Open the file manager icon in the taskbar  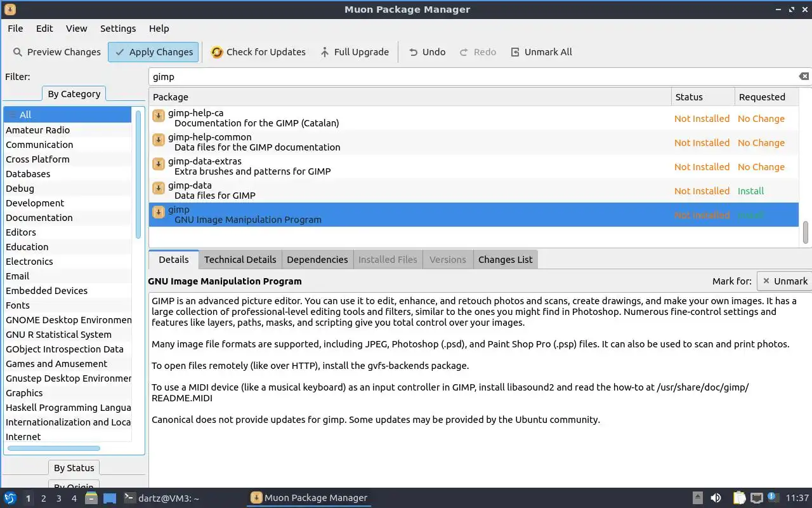(x=91, y=498)
